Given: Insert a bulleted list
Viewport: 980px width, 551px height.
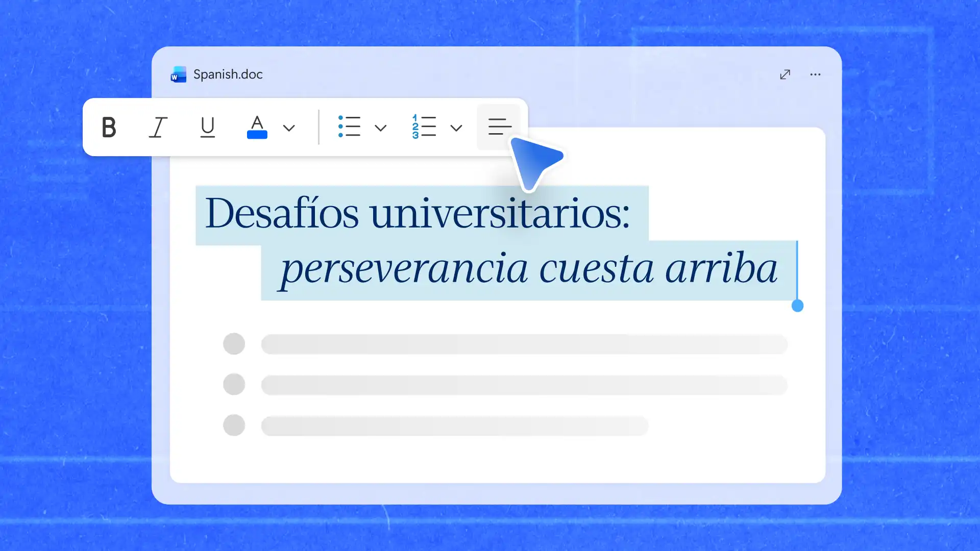Looking at the screenshot, I should click(x=349, y=127).
